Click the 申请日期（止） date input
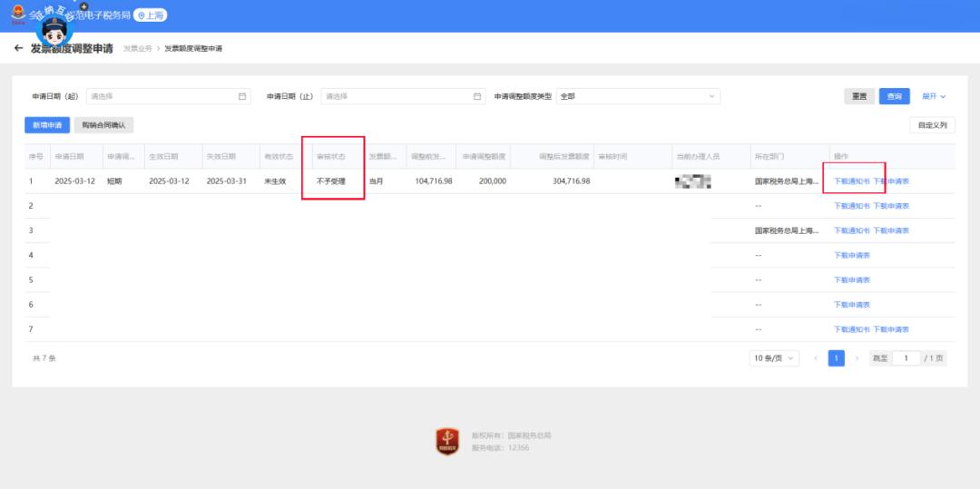 (x=403, y=96)
